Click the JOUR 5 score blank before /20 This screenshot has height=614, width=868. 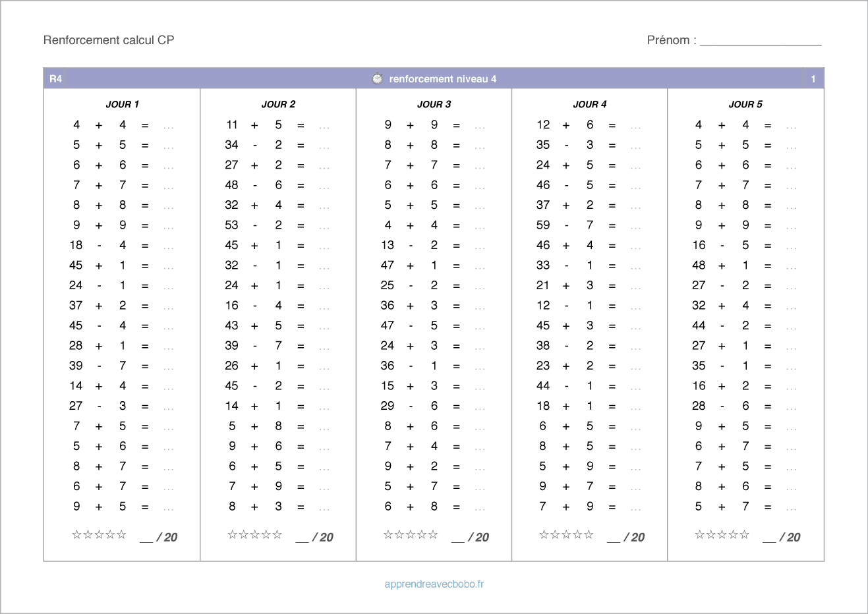[769, 539]
